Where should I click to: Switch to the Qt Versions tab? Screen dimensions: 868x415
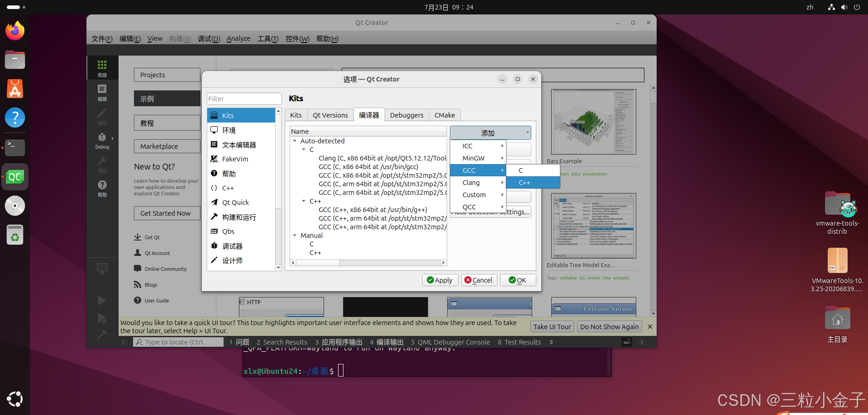pos(330,115)
